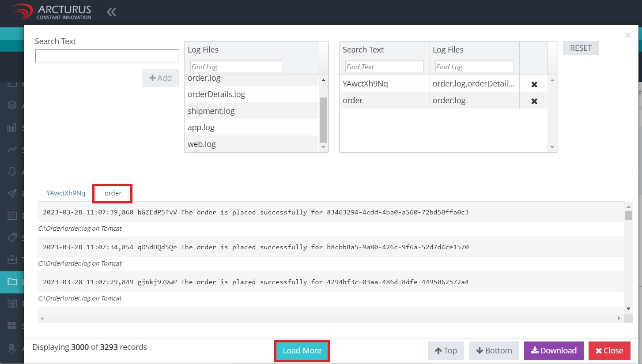This screenshot has width=642, height=364.
Task: Click log line ending 4495062572a4
Action: pos(331,282)
